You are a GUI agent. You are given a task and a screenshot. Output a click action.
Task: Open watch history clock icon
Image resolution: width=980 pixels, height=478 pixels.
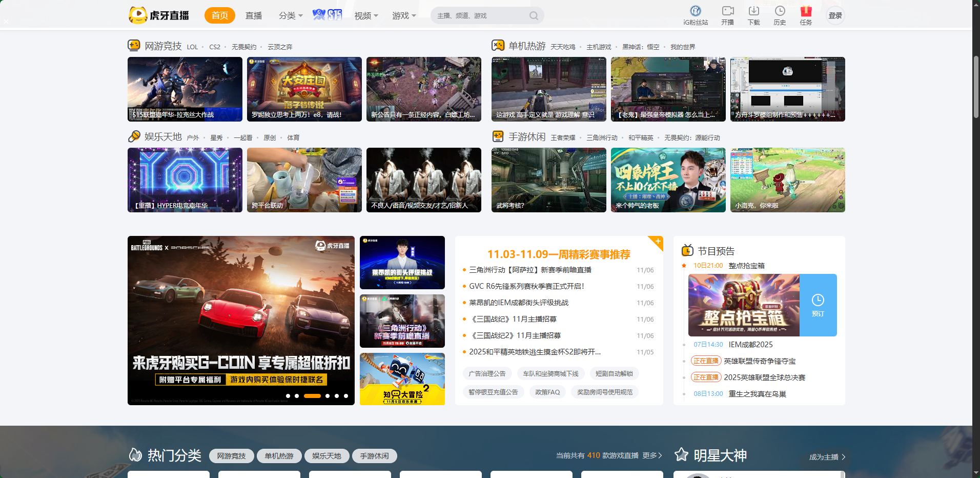point(780,11)
